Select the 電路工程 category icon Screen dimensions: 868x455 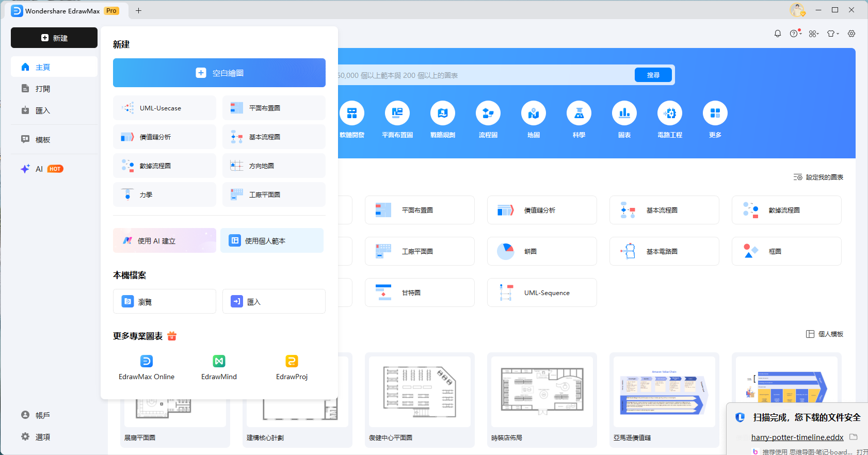pos(670,113)
